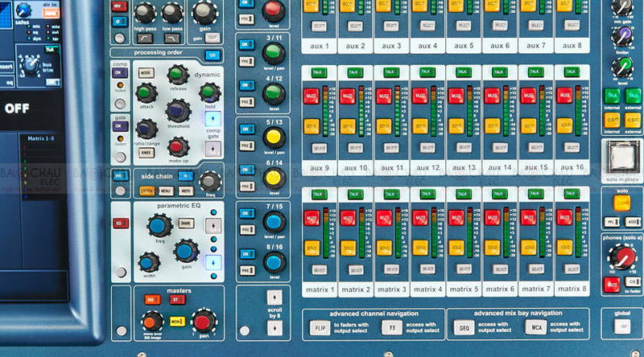The height and width of the screenshot is (357, 644).
Task: Click the external OSC button
Action: [x=633, y=121]
